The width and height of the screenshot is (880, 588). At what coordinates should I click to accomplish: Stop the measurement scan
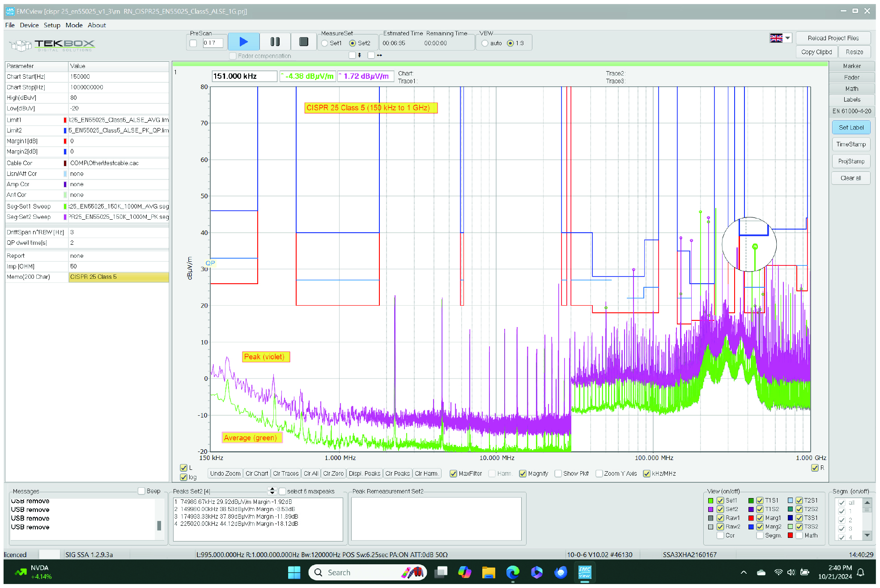303,42
